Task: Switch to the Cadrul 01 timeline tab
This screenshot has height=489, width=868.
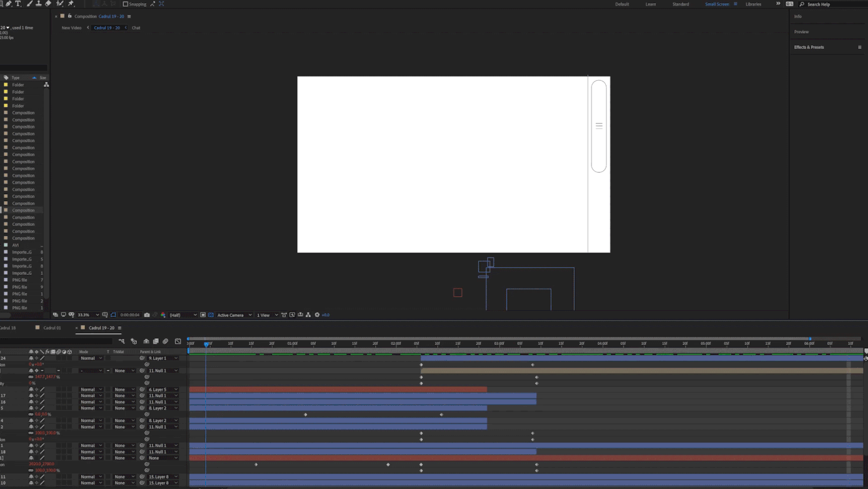Action: (x=52, y=328)
